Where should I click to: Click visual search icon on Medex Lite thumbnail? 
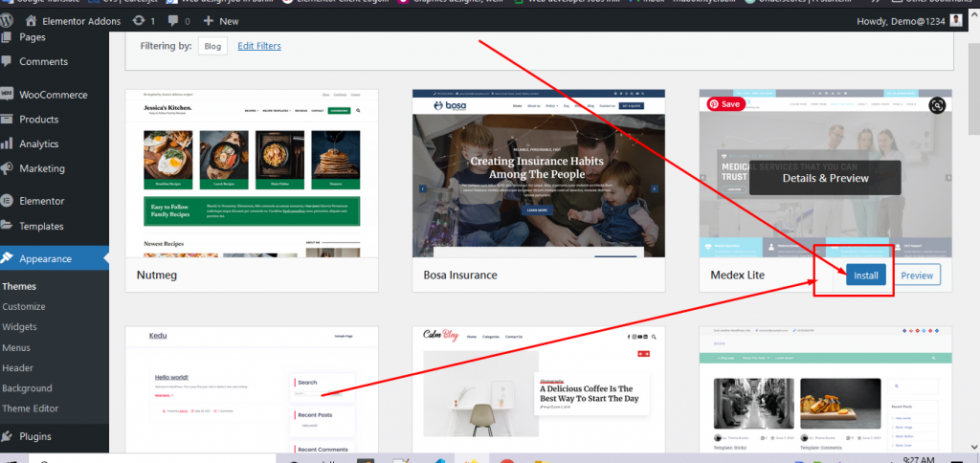pyautogui.click(x=937, y=105)
